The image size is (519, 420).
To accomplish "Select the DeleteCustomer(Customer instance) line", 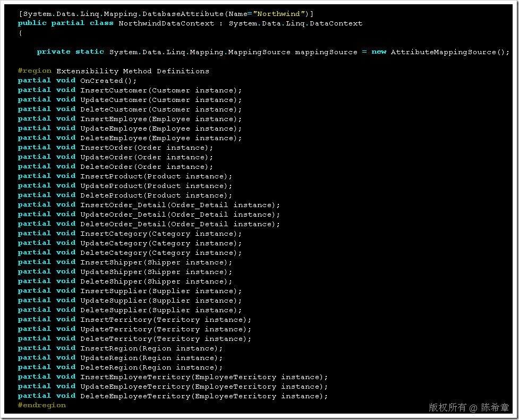I will [x=130, y=109].
